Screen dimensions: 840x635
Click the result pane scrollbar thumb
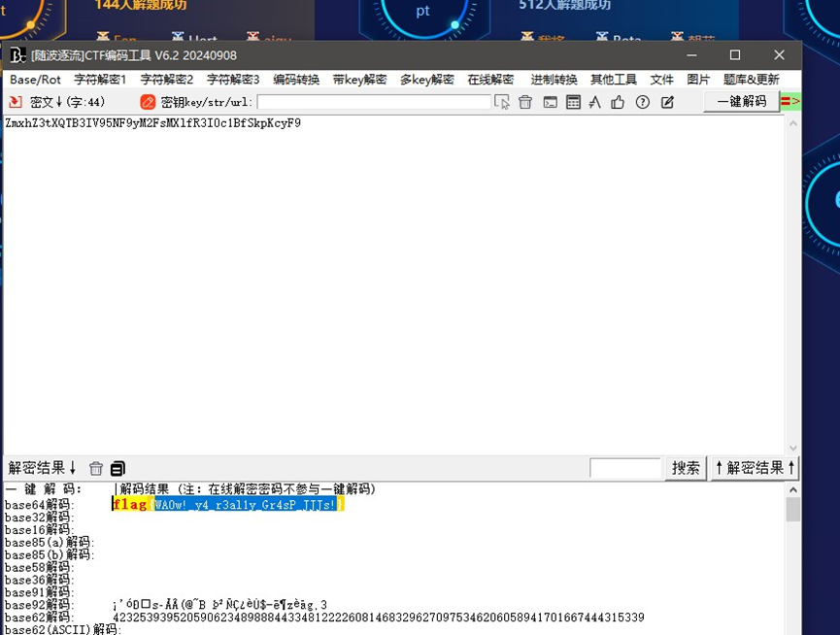(x=793, y=509)
